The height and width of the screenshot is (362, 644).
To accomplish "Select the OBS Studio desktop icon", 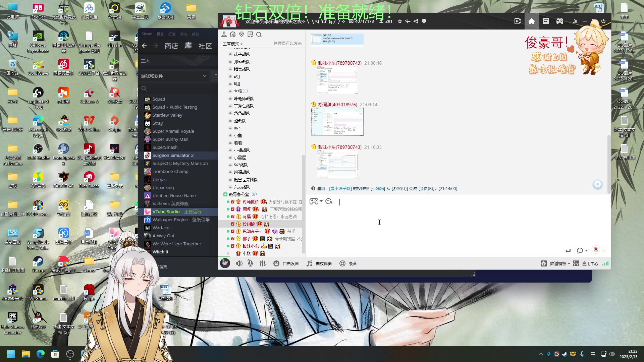I will coord(38,152).
